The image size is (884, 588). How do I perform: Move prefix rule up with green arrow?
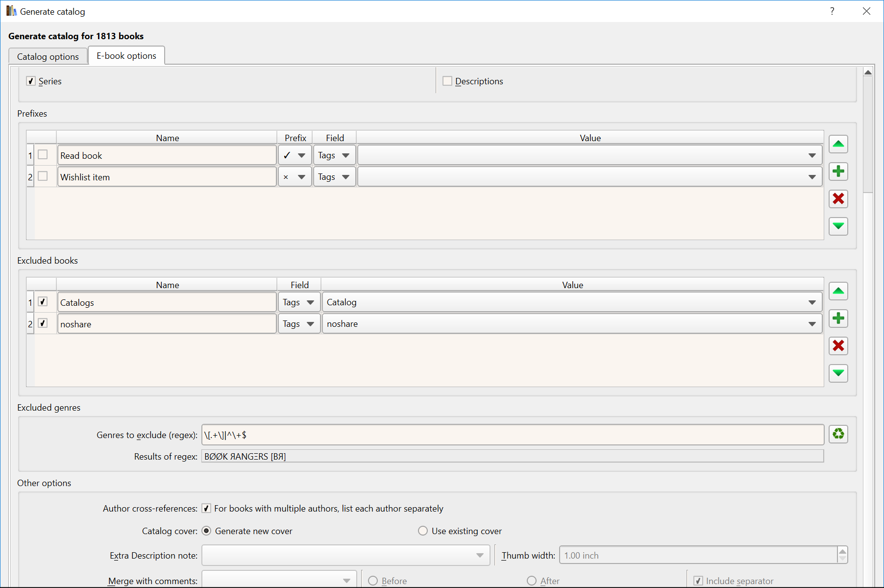pos(838,144)
